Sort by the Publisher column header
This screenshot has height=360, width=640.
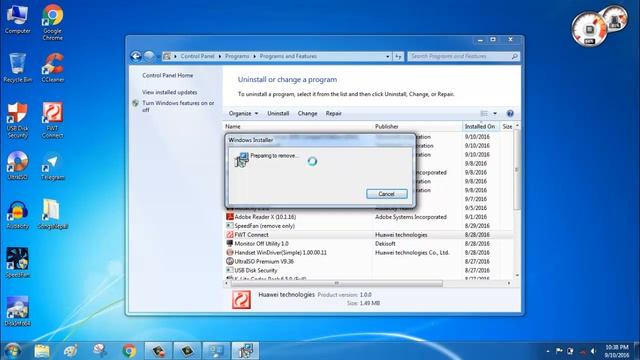417,127
